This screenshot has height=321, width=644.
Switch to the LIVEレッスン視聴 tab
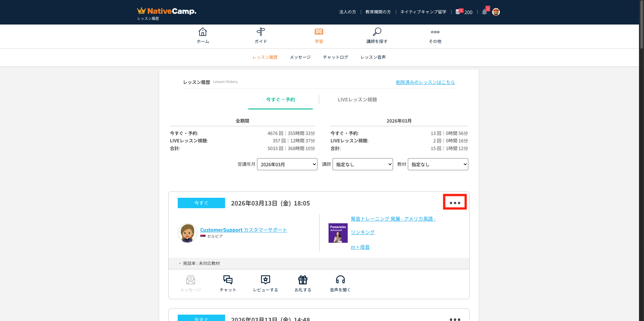point(357,100)
